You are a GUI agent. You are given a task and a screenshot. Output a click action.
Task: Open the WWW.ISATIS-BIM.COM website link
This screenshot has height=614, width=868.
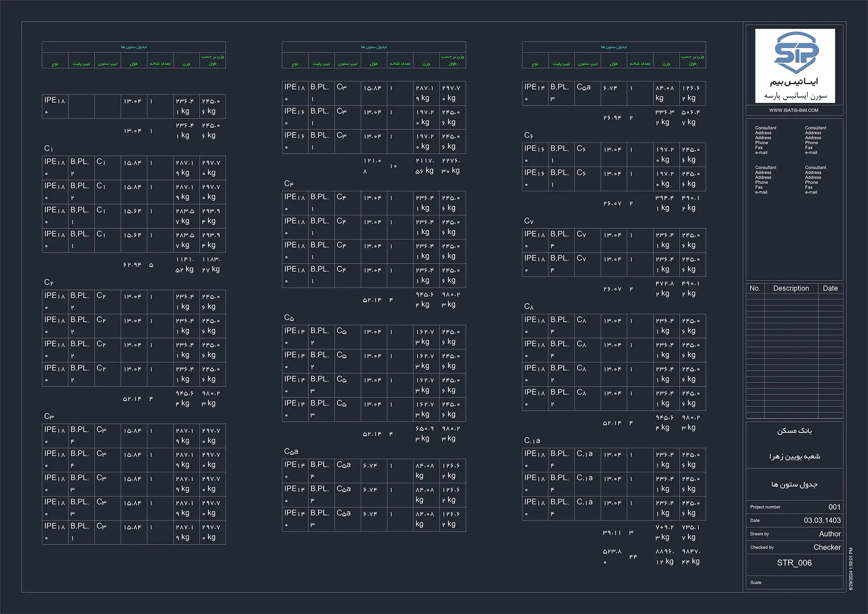click(x=794, y=110)
